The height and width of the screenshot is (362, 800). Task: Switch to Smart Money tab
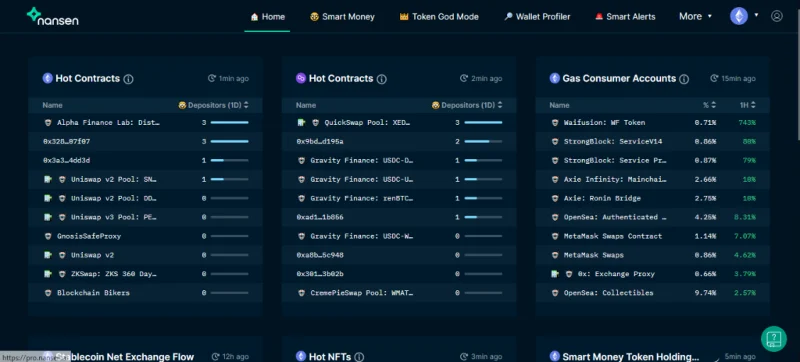tap(342, 17)
